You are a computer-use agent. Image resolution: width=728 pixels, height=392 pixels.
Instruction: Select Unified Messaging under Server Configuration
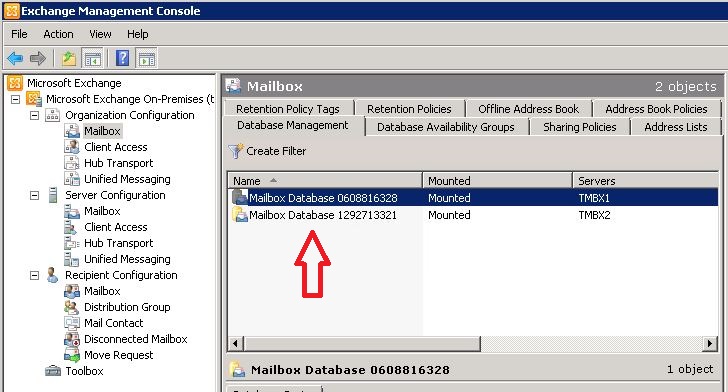(127, 259)
